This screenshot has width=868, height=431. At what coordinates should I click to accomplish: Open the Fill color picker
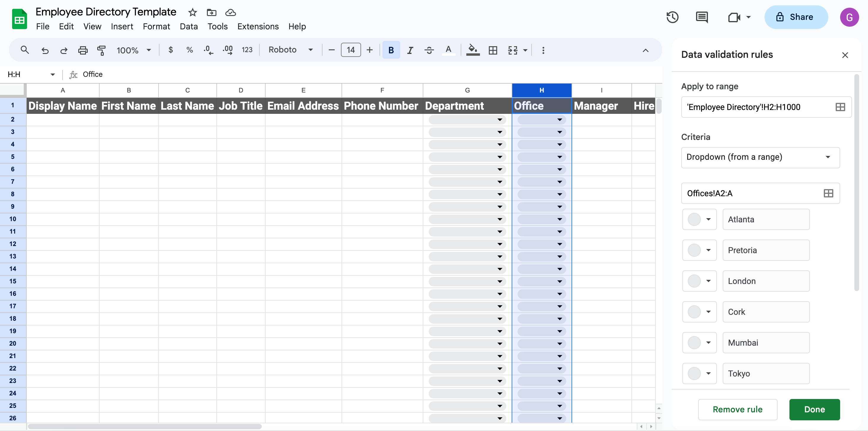click(x=473, y=50)
